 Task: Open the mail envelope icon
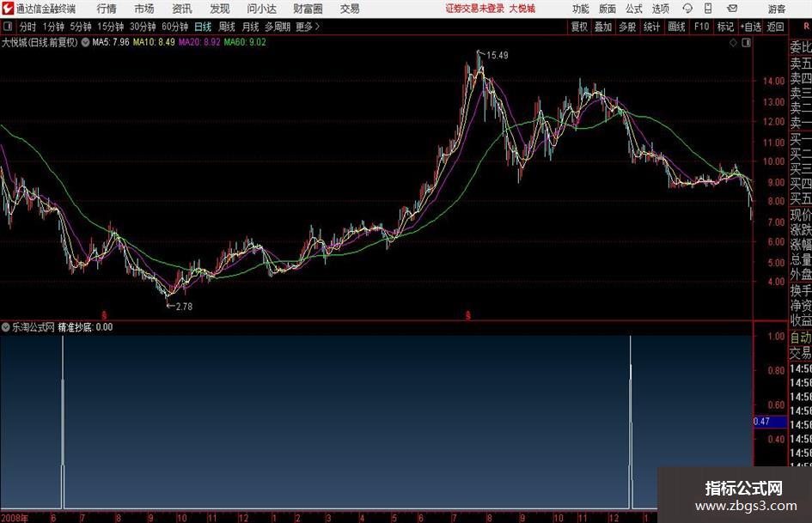732,9
